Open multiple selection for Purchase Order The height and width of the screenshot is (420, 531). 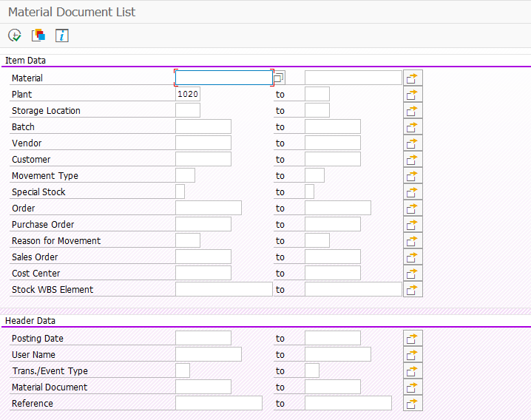[x=413, y=225]
